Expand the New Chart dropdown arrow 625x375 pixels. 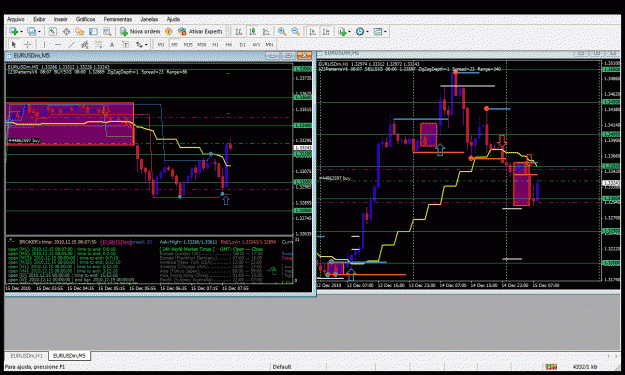pyautogui.click(x=21, y=31)
